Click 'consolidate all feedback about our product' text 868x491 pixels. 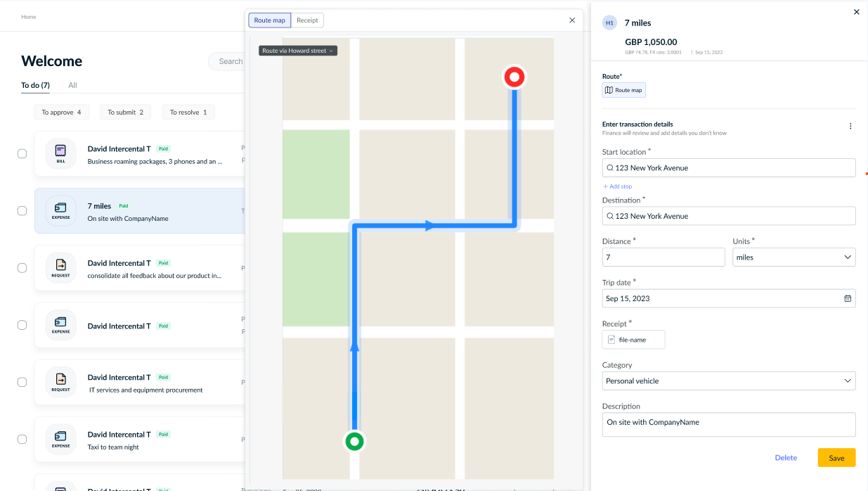tap(155, 276)
